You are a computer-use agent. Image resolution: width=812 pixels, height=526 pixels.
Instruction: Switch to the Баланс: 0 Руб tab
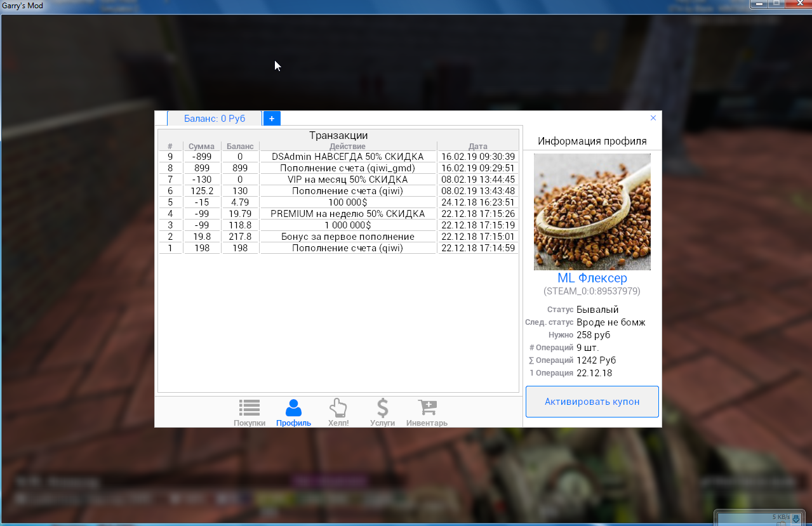(x=215, y=119)
